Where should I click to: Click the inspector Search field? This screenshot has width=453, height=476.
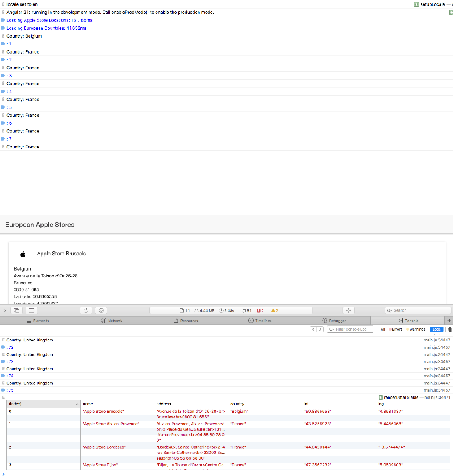coord(418,310)
